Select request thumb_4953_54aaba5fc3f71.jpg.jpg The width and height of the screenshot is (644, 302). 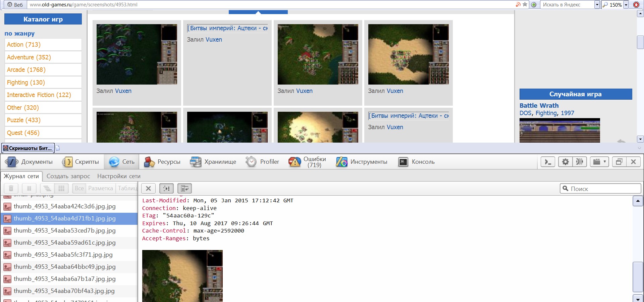69,255
